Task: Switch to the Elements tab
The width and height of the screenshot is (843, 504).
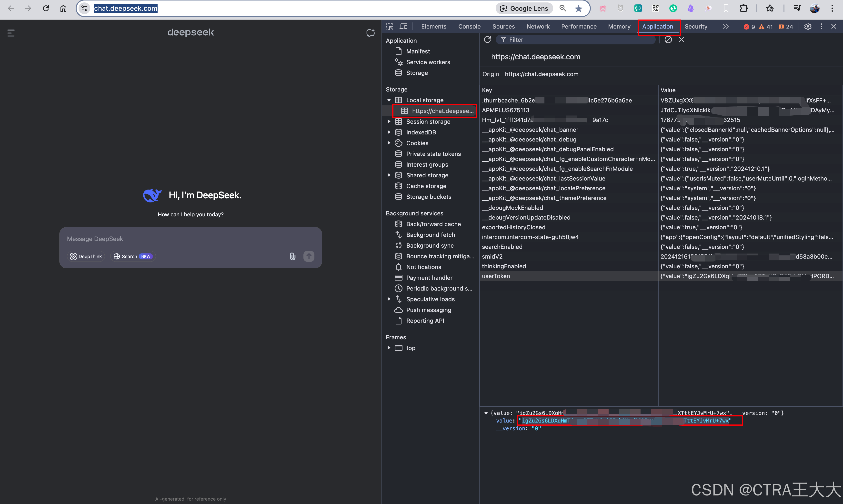Action: pyautogui.click(x=433, y=27)
